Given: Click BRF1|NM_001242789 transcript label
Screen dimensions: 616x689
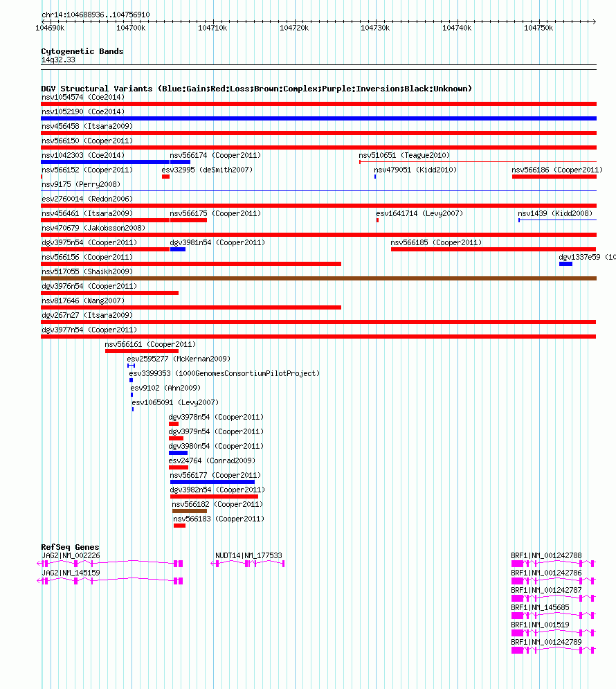Looking at the screenshot, I should point(546,641).
